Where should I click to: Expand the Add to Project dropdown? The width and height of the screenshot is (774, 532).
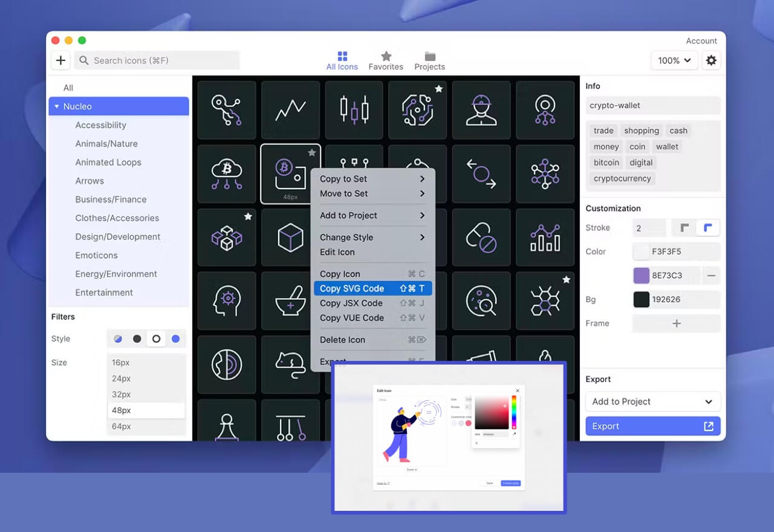(x=653, y=401)
